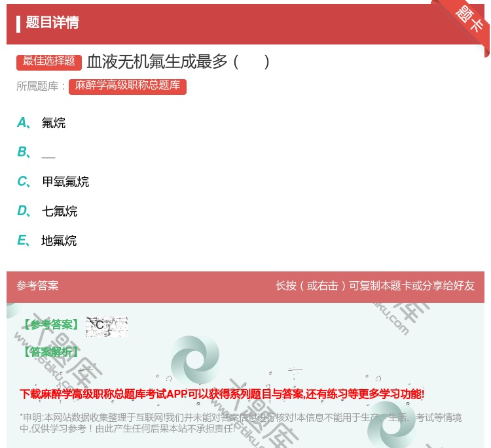Image resolution: width=491 pixels, height=448 pixels.
Task: Click the red 下载麻醉学高级职称总题库考试APP link
Action: tap(222, 394)
